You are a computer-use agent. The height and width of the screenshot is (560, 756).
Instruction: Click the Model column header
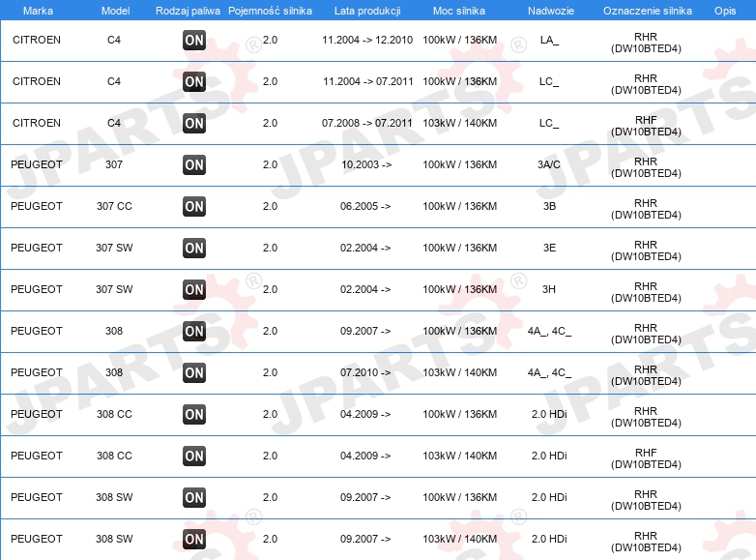(115, 11)
